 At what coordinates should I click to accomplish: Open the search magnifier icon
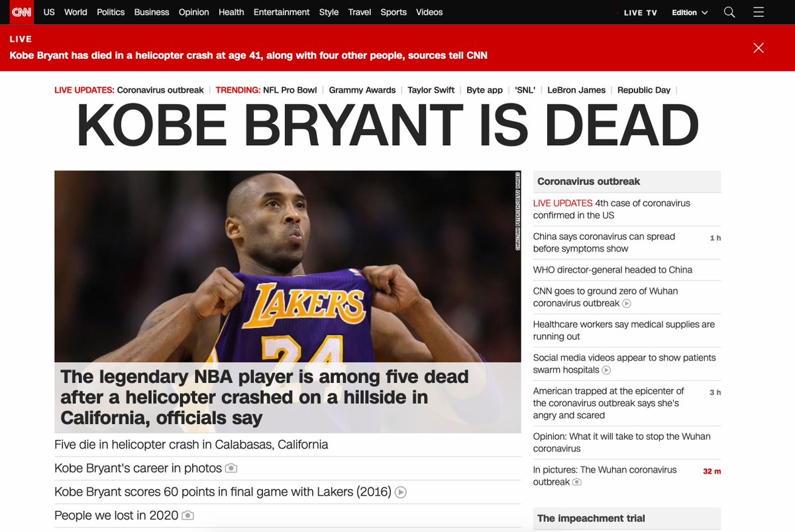coord(729,12)
